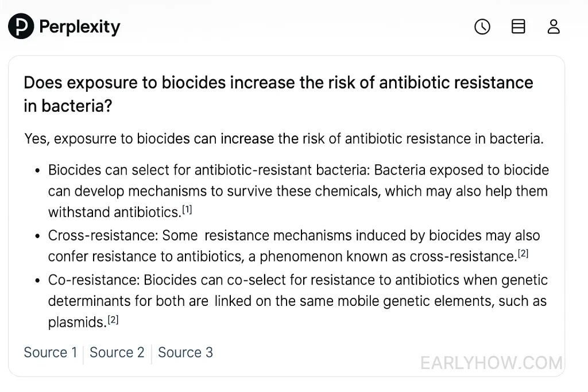Click the Perplexity logo icon
This screenshot has height=392, width=588.
[x=21, y=26]
